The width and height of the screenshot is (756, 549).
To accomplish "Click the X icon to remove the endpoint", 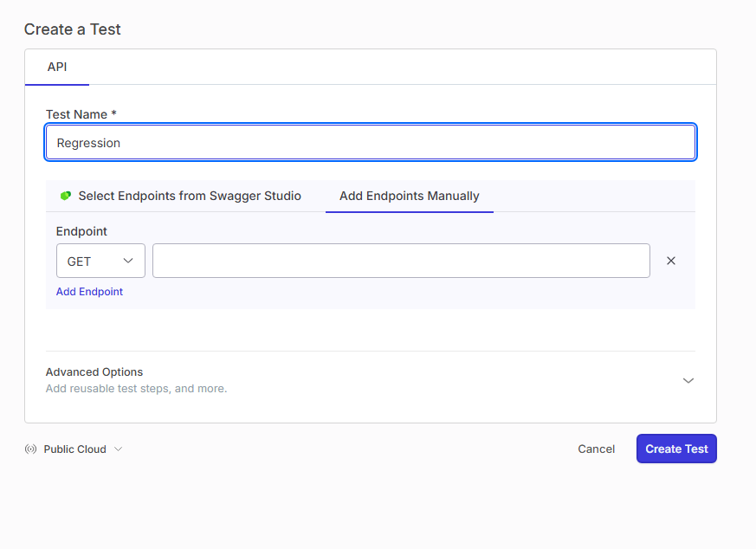I will coord(671,260).
